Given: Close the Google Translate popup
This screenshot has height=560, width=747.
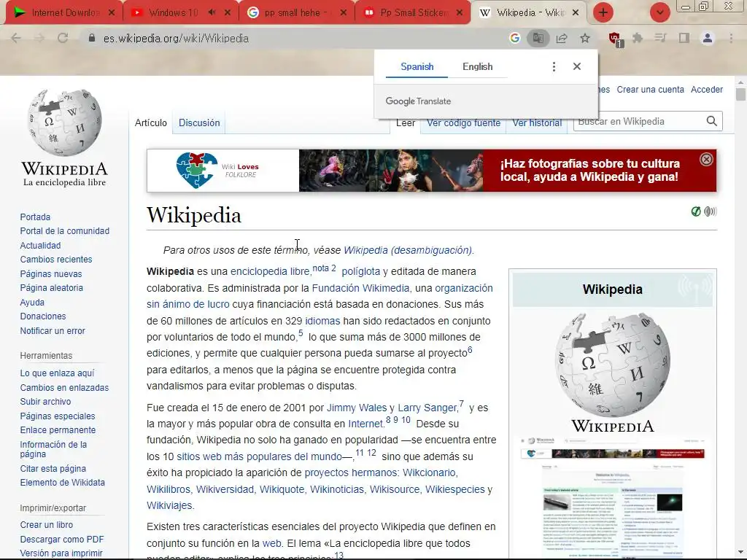Looking at the screenshot, I should [x=577, y=66].
